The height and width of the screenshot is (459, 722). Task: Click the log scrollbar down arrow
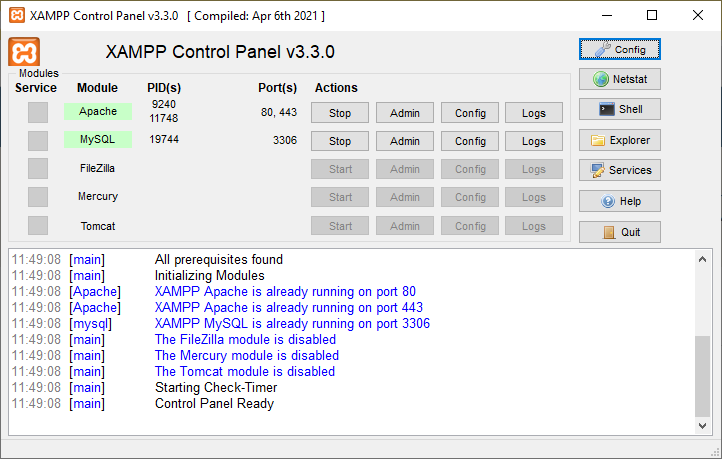[702, 426]
